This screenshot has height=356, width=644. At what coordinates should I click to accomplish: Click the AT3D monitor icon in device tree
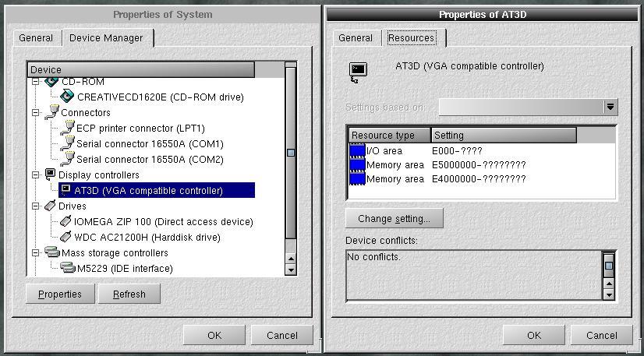tap(65, 190)
